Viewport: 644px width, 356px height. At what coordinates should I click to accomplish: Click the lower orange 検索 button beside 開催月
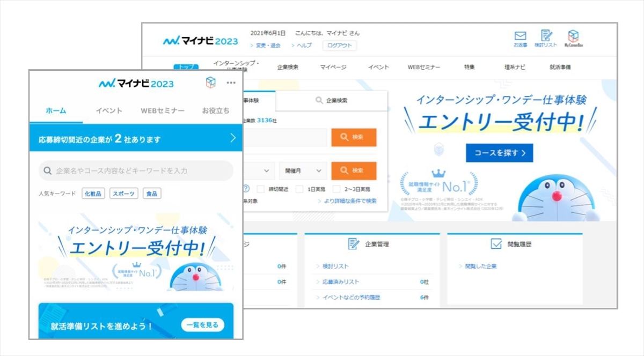354,170
